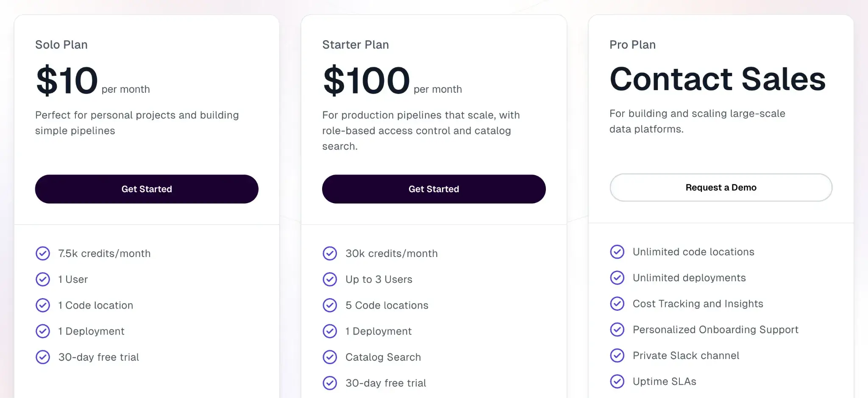
Task: Click the Starter Plan title
Action: (355, 44)
